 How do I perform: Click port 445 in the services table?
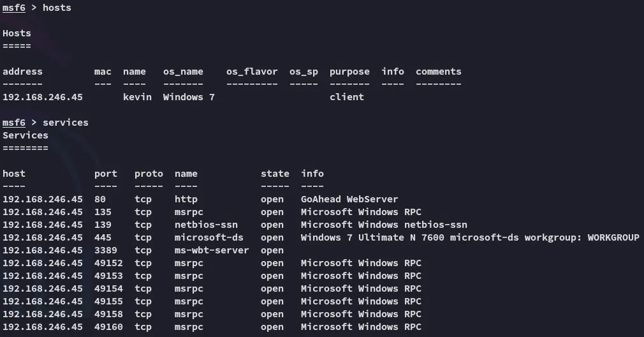103,237
